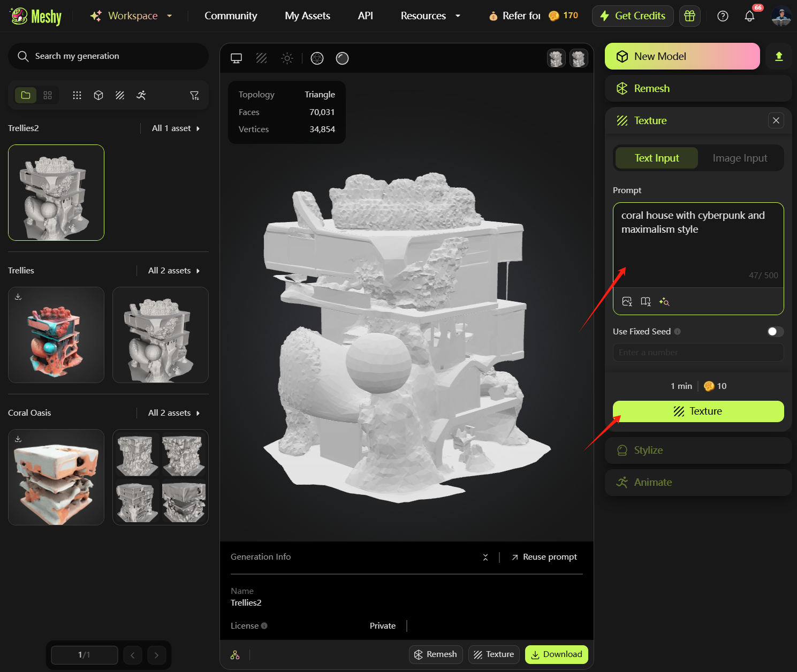Screen dimensions: 797x672
Task: Switch to folder view mode
Action: (26, 95)
